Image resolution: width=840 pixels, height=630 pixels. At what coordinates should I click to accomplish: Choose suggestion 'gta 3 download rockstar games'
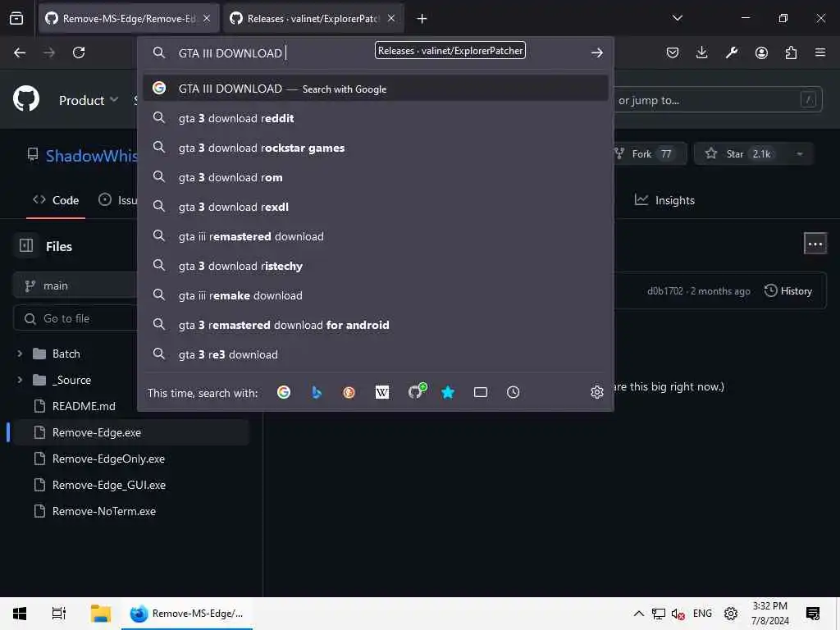(x=376, y=148)
